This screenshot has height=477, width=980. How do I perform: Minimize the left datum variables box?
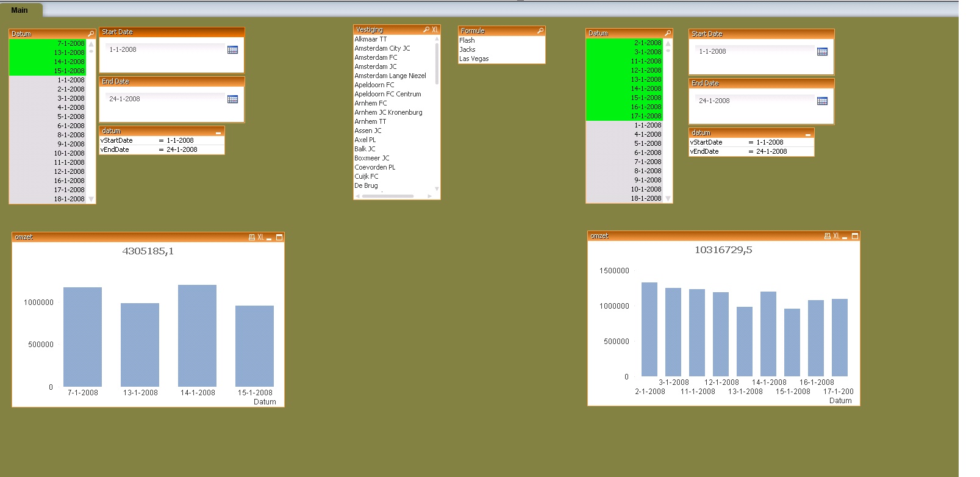[218, 132]
